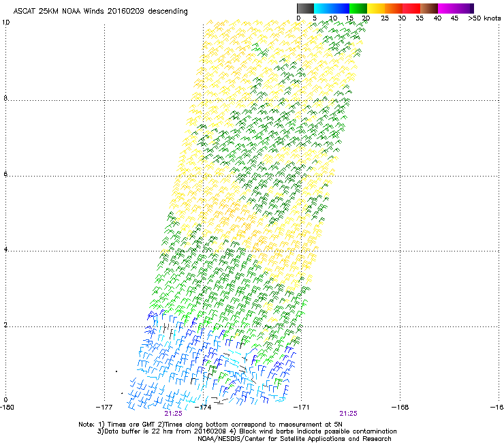Click the '40' legend tick label
Viewport: 504px width, 443px height.
pos(437,18)
